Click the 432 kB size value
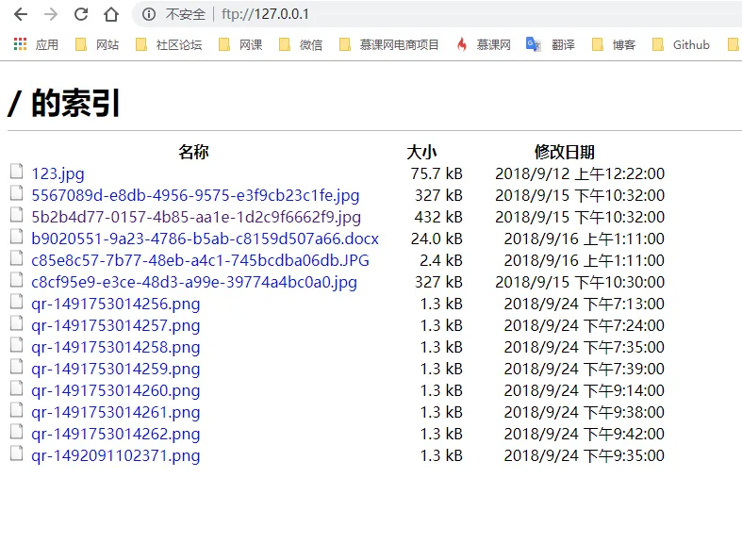 click(438, 217)
